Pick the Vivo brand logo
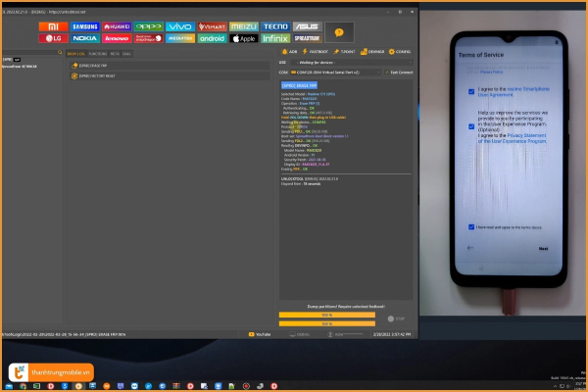Viewport: 588px width, 392px height. pos(179,26)
